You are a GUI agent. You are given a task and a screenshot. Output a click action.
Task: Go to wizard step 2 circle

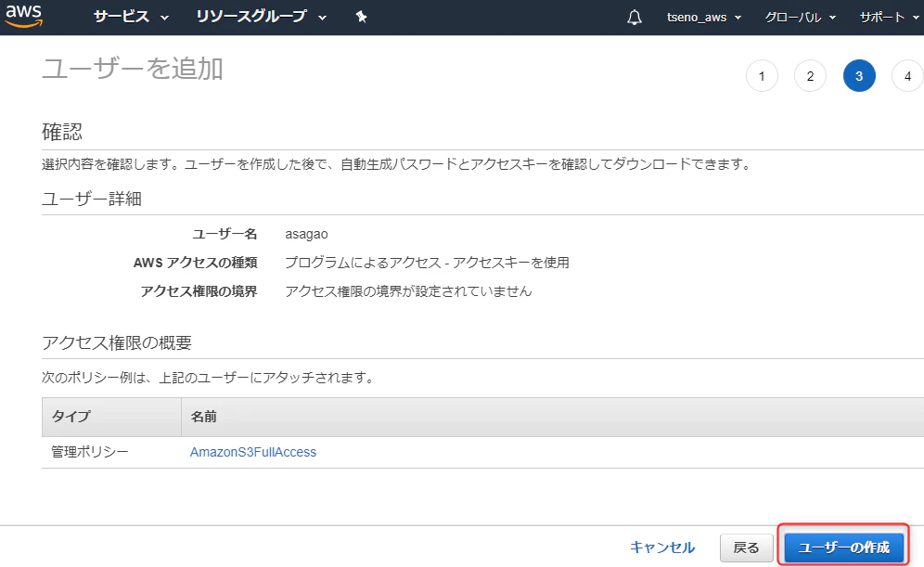click(810, 76)
